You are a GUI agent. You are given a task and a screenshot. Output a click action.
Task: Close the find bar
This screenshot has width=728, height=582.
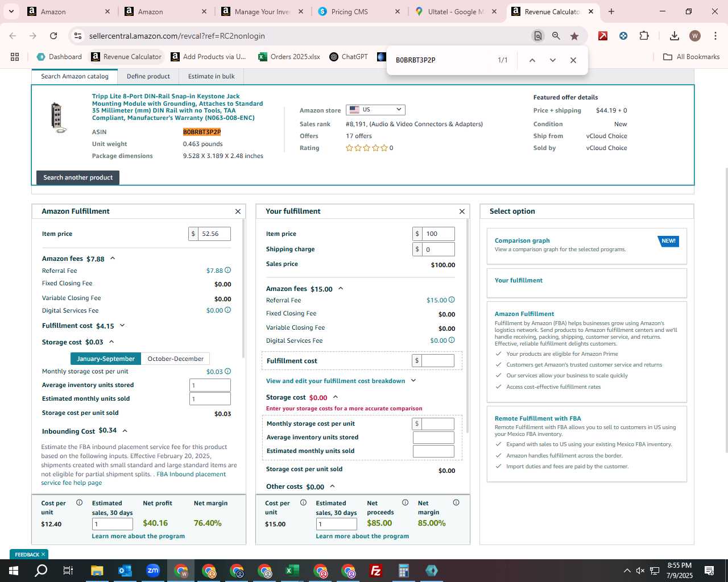[573, 60]
